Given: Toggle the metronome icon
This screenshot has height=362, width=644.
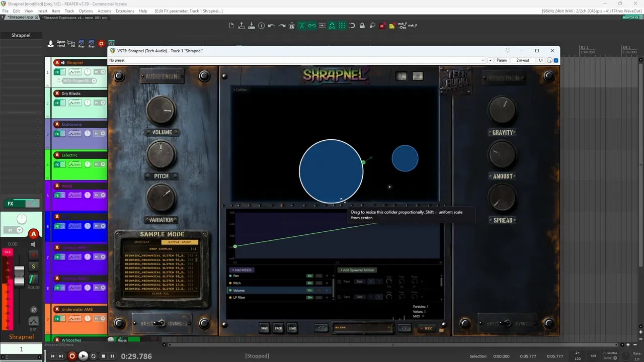Looking at the screenshot, I should click(292, 26).
